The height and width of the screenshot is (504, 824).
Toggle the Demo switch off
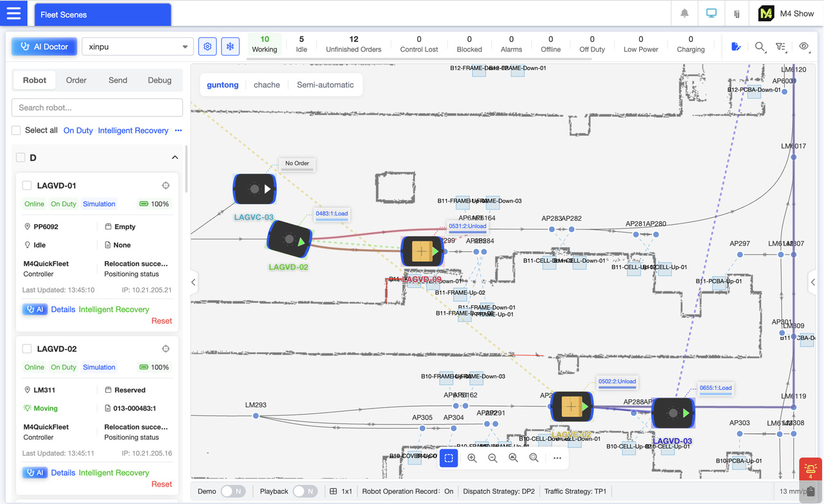(232, 490)
